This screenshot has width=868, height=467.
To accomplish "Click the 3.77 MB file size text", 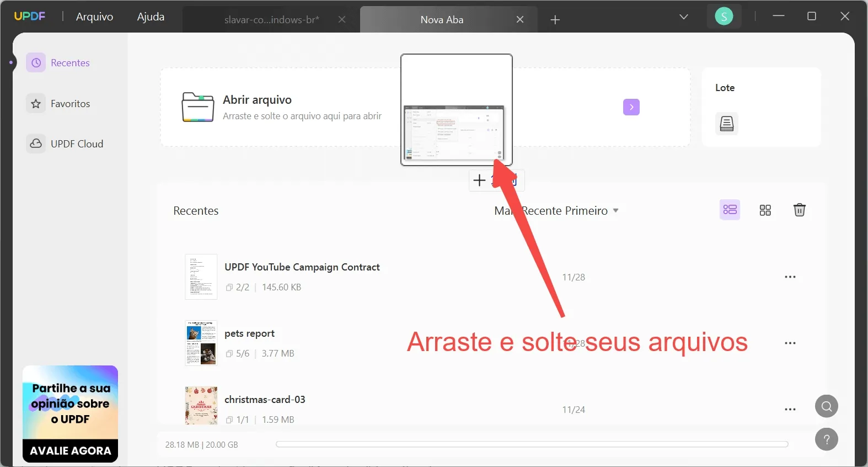I will 278,353.
